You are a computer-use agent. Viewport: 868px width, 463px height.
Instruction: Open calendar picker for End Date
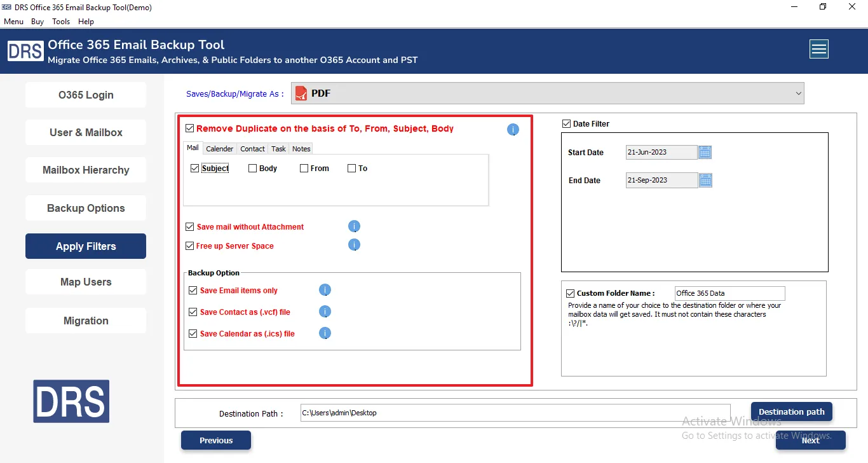click(705, 180)
